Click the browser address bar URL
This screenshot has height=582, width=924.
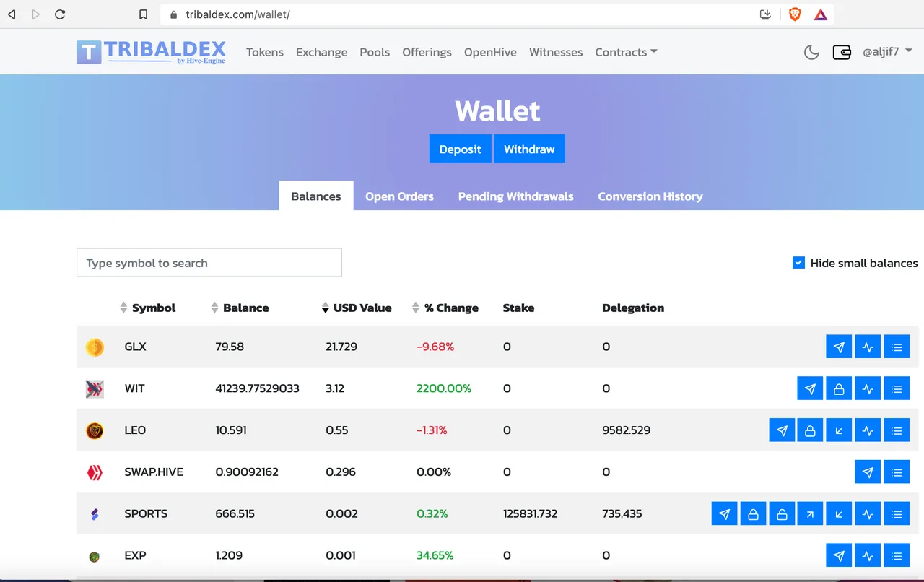237,14
